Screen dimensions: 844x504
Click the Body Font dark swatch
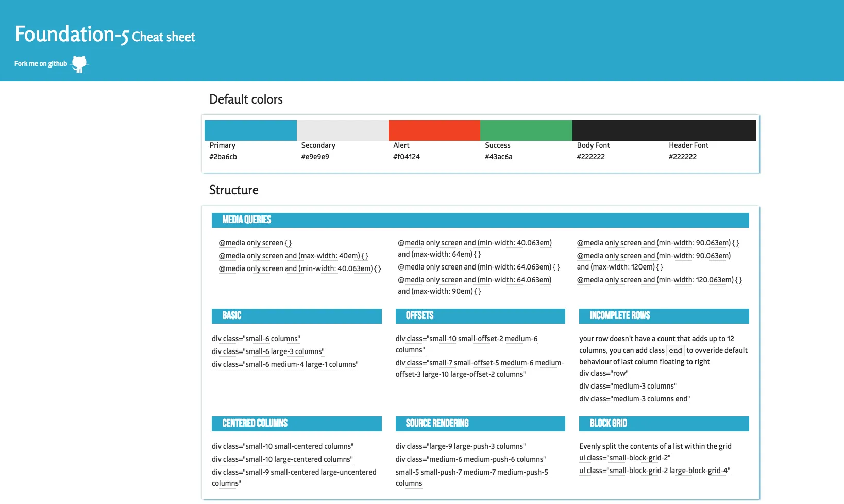[618, 130]
